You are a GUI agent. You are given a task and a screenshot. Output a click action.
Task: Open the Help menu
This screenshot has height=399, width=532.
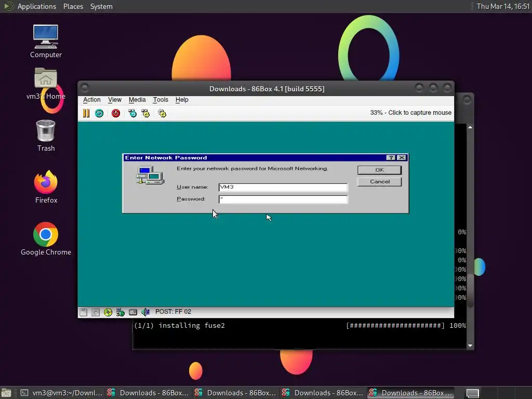pyautogui.click(x=182, y=100)
